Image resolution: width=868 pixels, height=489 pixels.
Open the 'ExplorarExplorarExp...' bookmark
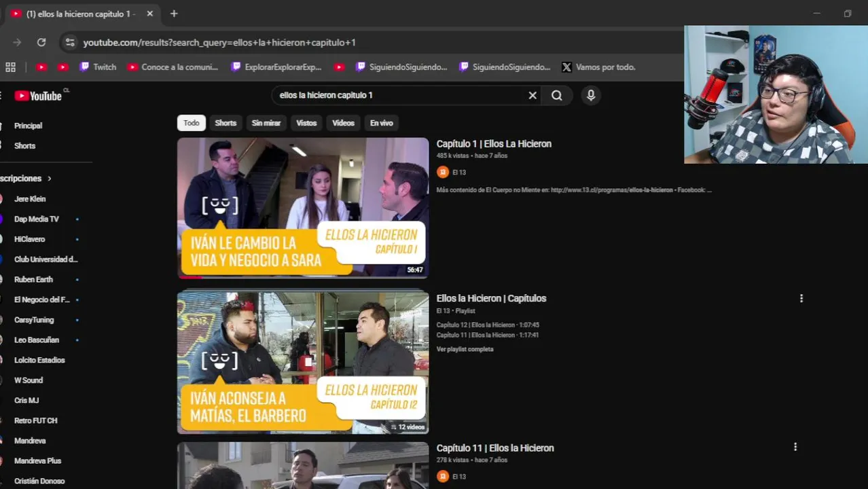276,67
